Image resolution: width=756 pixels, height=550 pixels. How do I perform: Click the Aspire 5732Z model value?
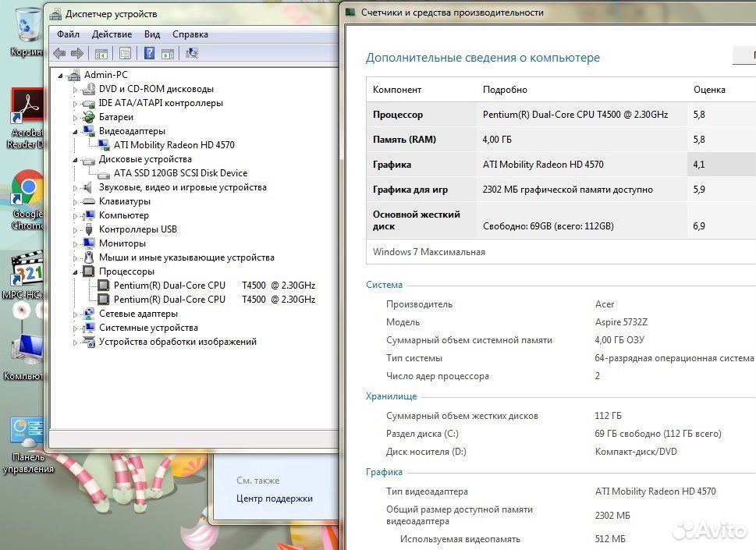pos(621,322)
